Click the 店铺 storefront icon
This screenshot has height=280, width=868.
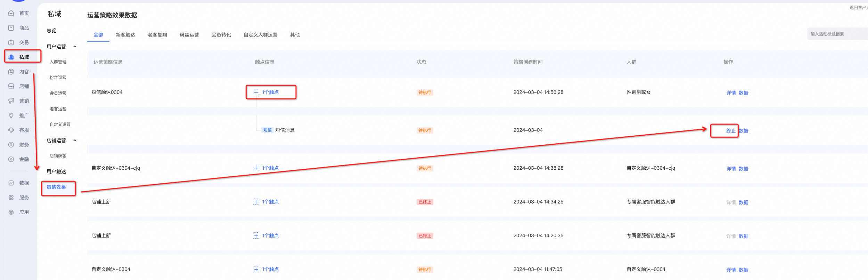[x=11, y=86]
